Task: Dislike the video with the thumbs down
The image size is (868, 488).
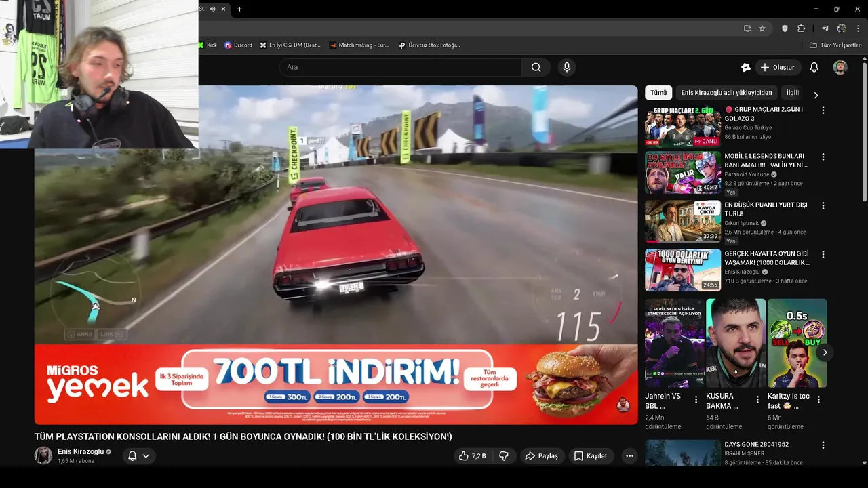Action: (x=504, y=456)
